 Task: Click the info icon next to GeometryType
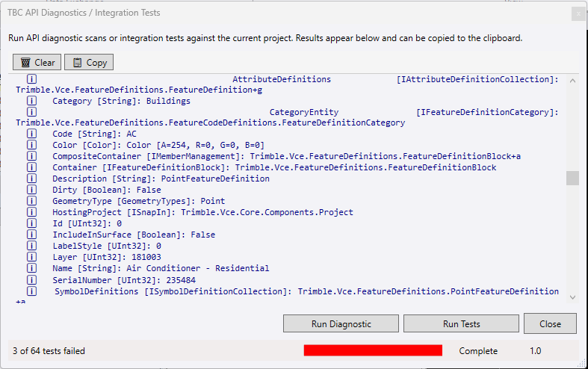(x=32, y=201)
